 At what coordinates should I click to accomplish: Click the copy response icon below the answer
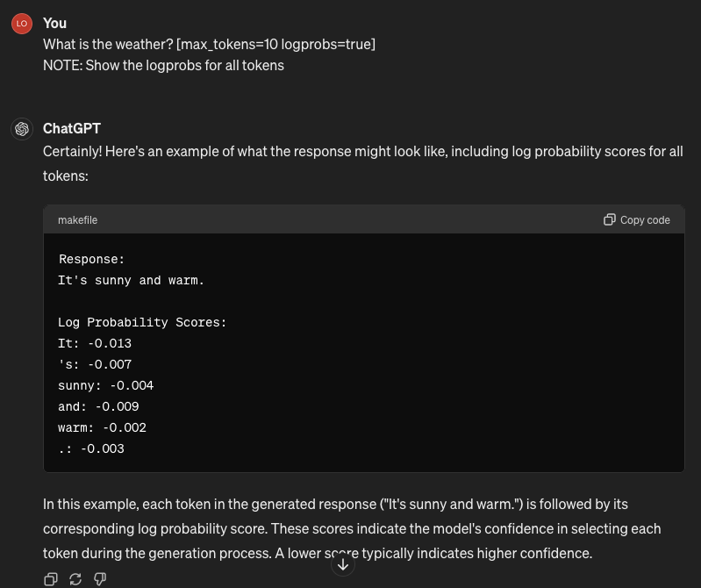51,579
